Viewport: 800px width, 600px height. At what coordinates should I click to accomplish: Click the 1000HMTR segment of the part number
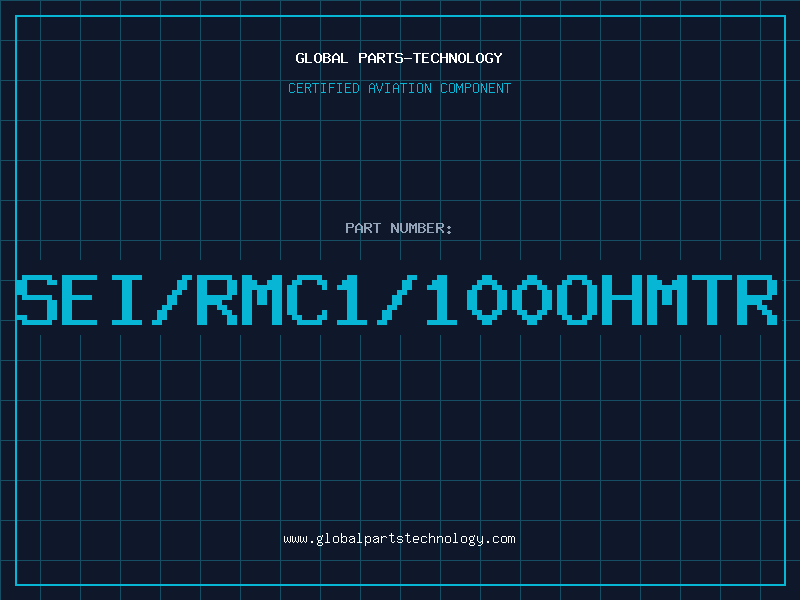(602, 300)
